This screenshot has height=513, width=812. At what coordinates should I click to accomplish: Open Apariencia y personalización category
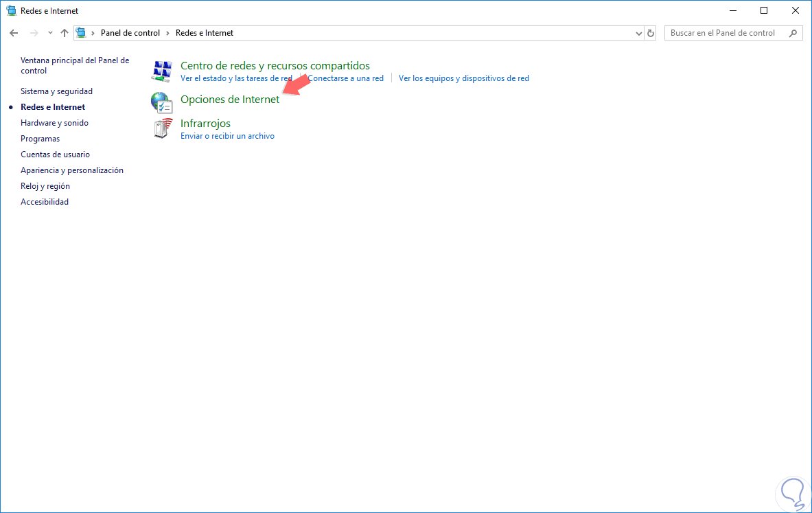click(x=72, y=170)
